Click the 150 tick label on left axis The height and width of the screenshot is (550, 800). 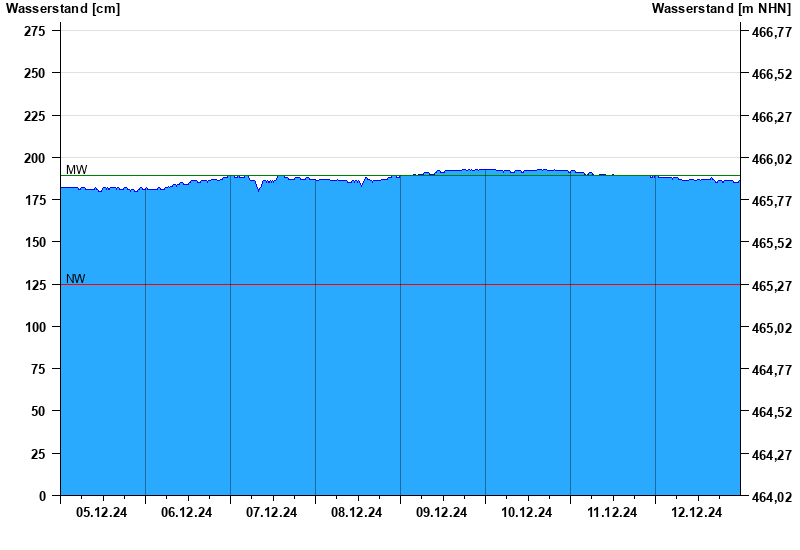point(35,242)
